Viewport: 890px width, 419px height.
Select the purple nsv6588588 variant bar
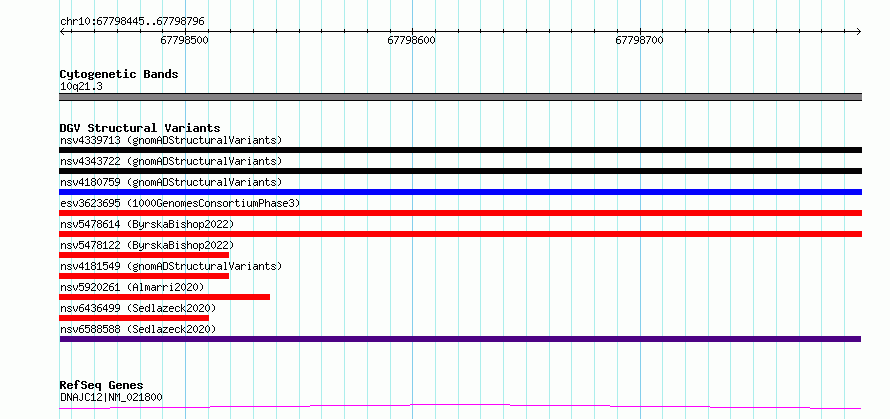(460, 339)
